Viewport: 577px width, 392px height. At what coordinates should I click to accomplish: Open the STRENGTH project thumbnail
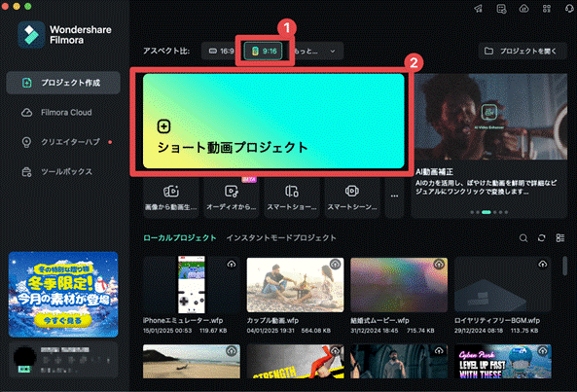[295, 361]
